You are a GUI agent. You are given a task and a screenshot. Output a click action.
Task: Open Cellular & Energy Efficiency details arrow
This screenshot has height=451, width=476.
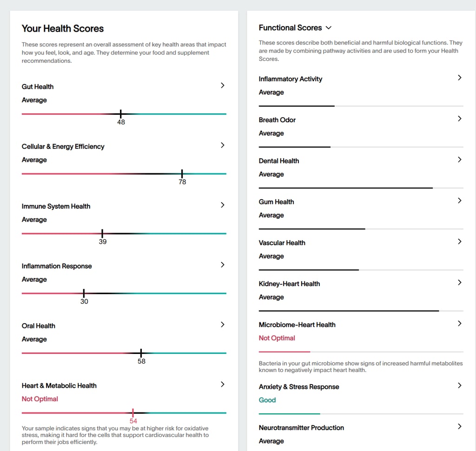222,145
